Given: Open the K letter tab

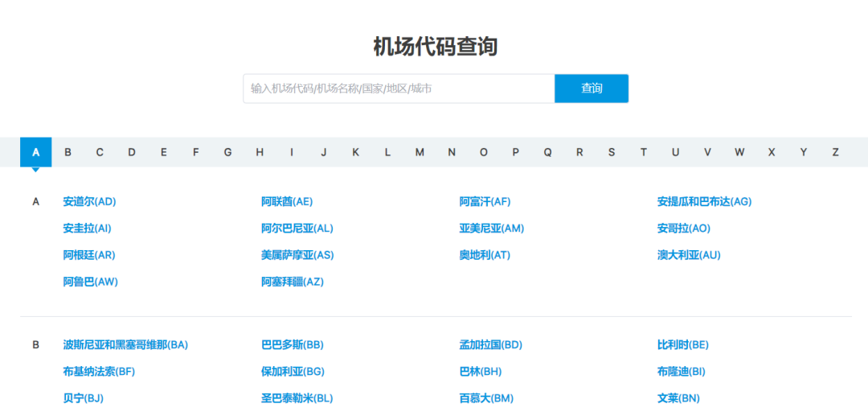Looking at the screenshot, I should pyautogui.click(x=356, y=152).
